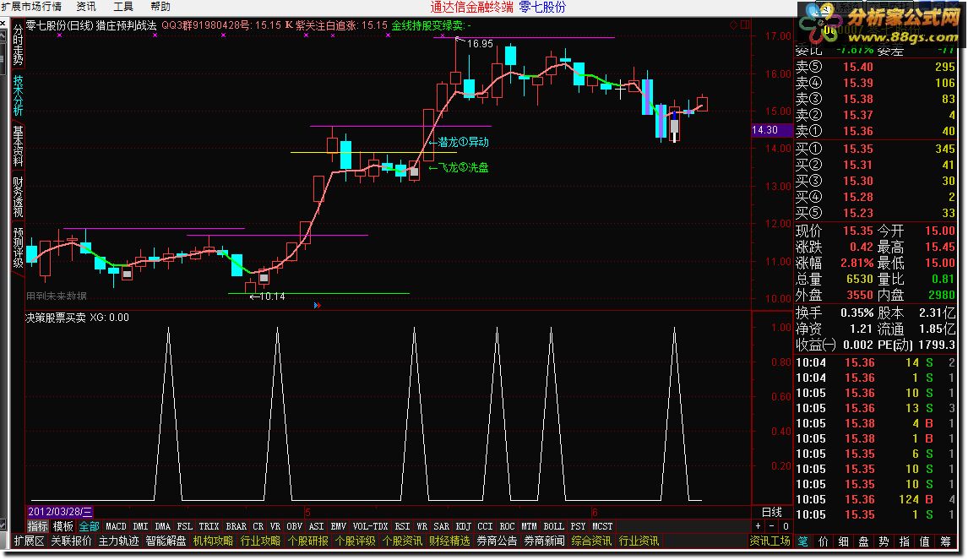
Task: Apply the MTM indicator
Action: click(529, 526)
